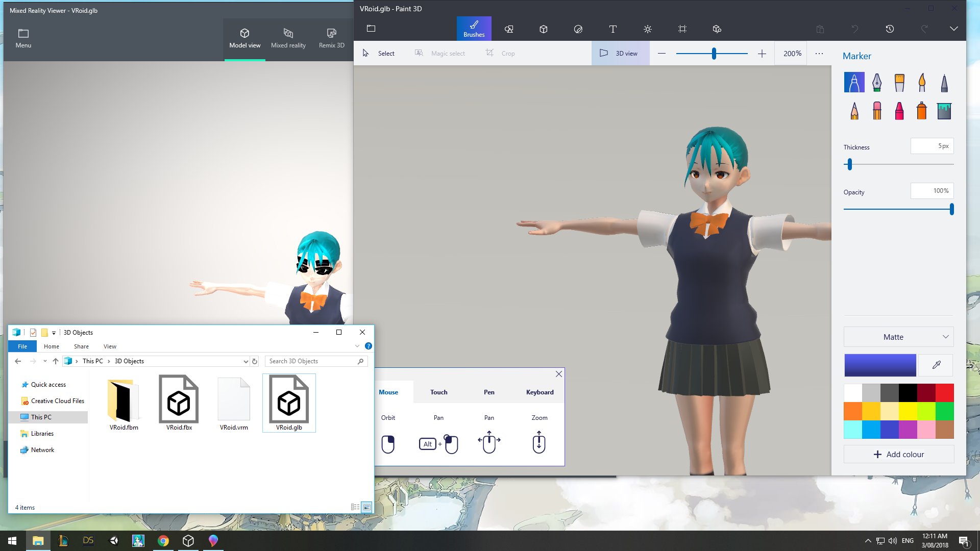This screenshot has height=551, width=980.
Task: Expand the Matte material dropdown
Action: [x=898, y=337]
